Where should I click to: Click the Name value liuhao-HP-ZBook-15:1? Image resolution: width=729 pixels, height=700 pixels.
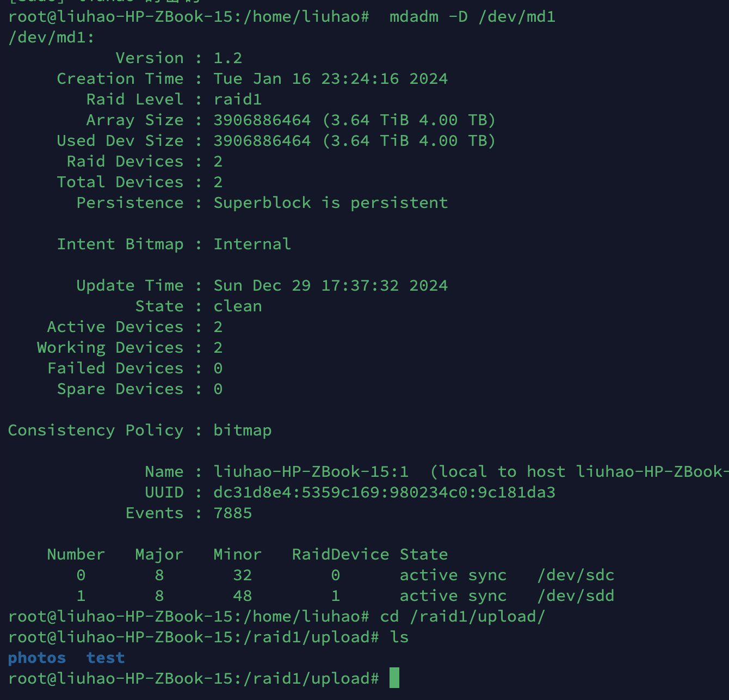pos(311,472)
